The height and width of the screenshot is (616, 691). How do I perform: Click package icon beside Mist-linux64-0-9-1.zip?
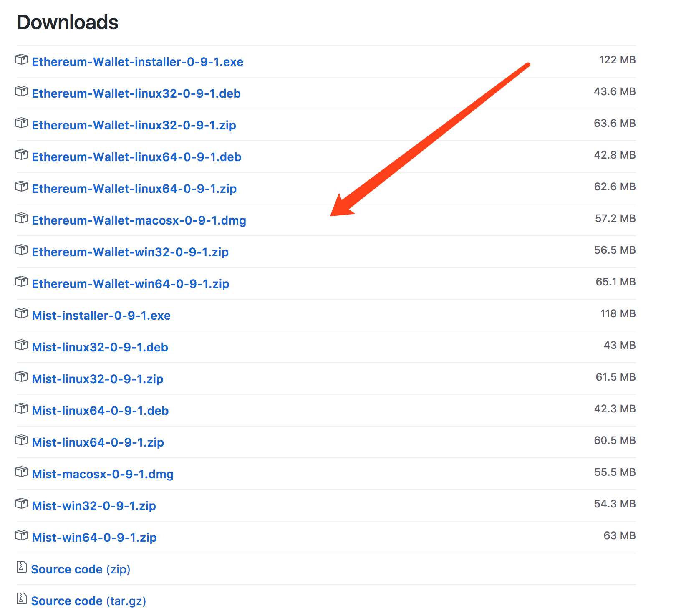[21, 440]
